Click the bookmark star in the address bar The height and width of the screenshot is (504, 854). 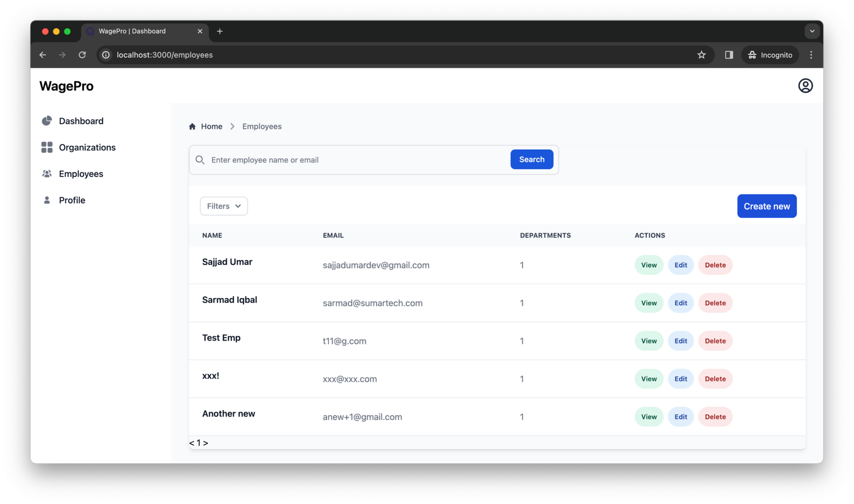coord(702,54)
